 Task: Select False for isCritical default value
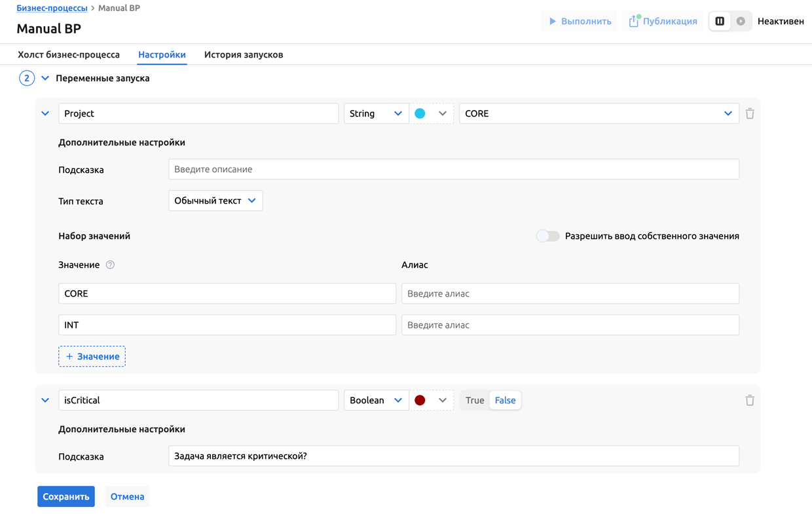tap(505, 401)
